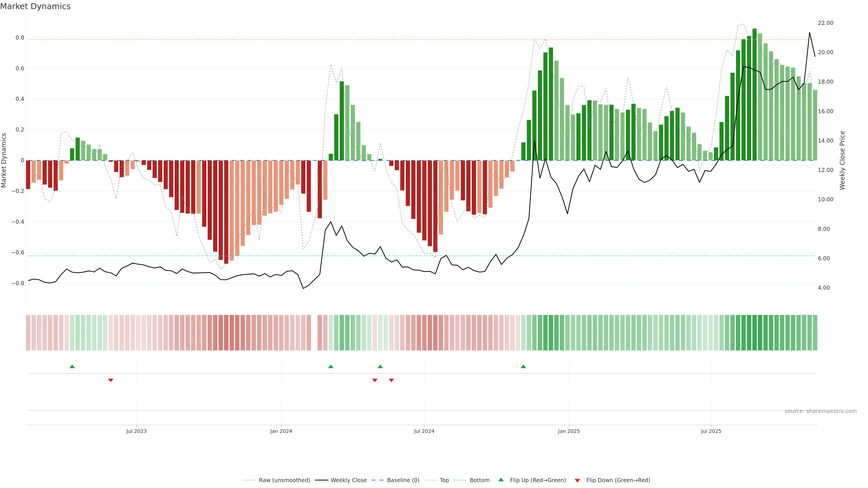Click the second green Flip Up marker after Jan 2024
868x488 pixels.
click(380, 366)
